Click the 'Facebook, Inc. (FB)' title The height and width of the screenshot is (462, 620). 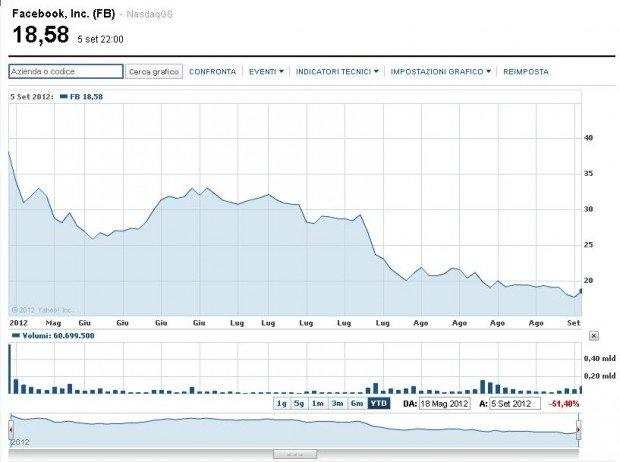pyautogui.click(x=63, y=14)
